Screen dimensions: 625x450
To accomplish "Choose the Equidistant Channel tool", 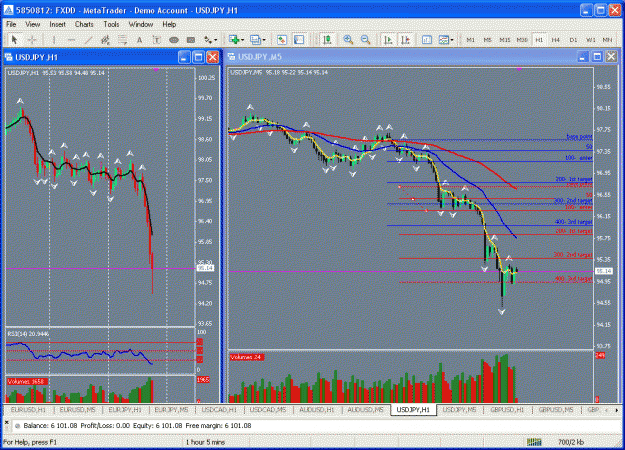I will (105, 39).
